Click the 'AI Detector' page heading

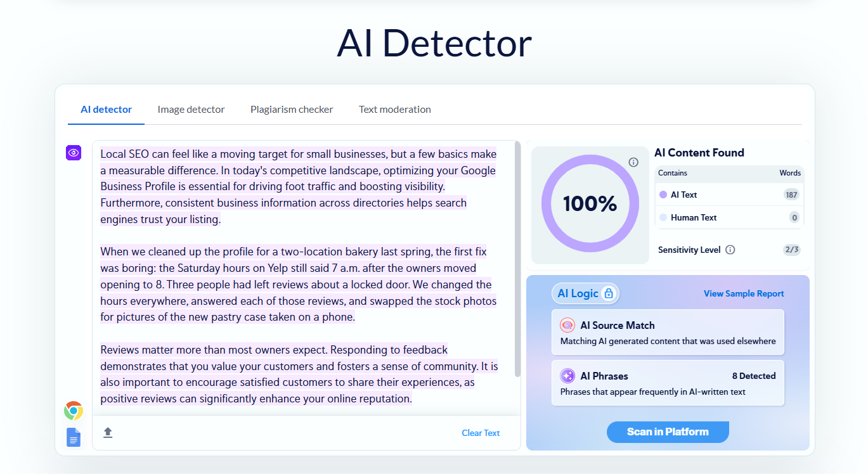(x=434, y=43)
